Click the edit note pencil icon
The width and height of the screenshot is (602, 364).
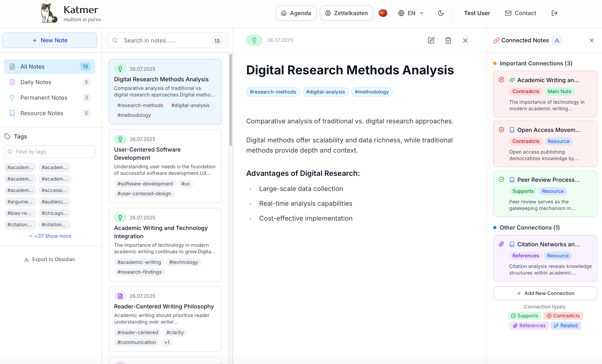(431, 40)
